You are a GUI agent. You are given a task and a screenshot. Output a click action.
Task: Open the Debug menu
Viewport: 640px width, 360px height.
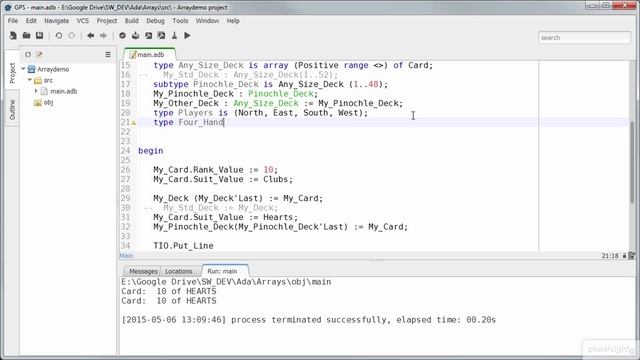[155, 21]
